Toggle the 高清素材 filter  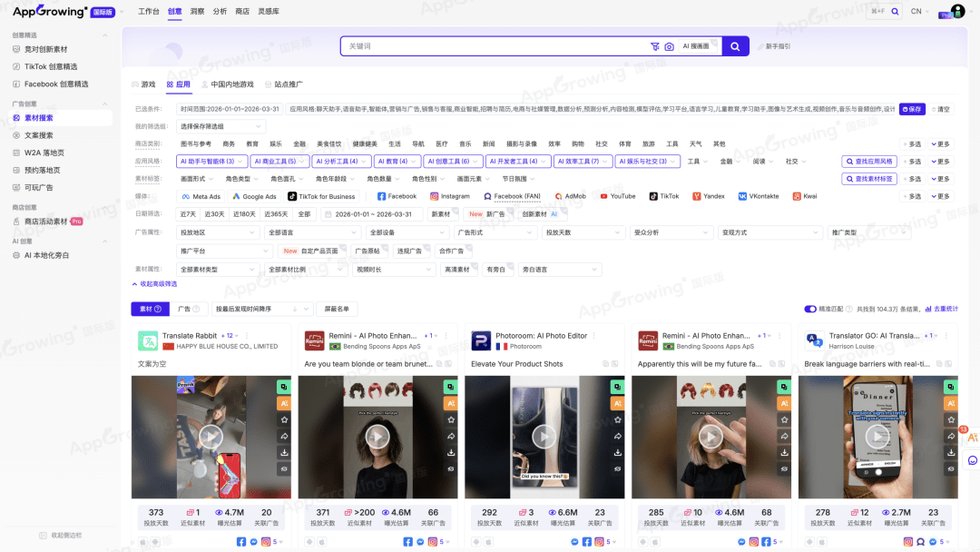(457, 270)
